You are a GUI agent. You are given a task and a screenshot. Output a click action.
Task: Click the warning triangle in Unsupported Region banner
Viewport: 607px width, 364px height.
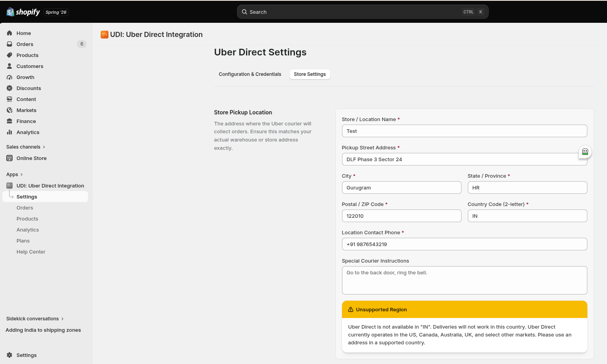click(x=351, y=310)
